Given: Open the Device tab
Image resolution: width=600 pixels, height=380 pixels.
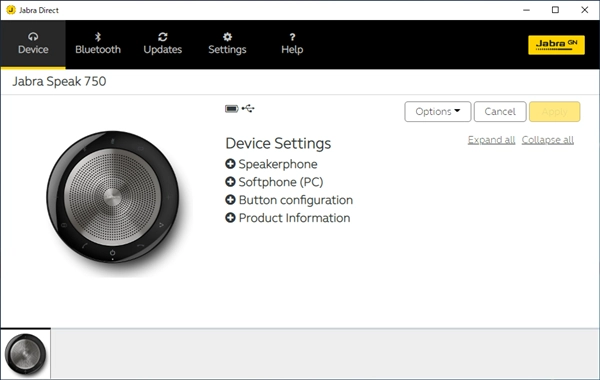Looking at the screenshot, I should point(33,44).
